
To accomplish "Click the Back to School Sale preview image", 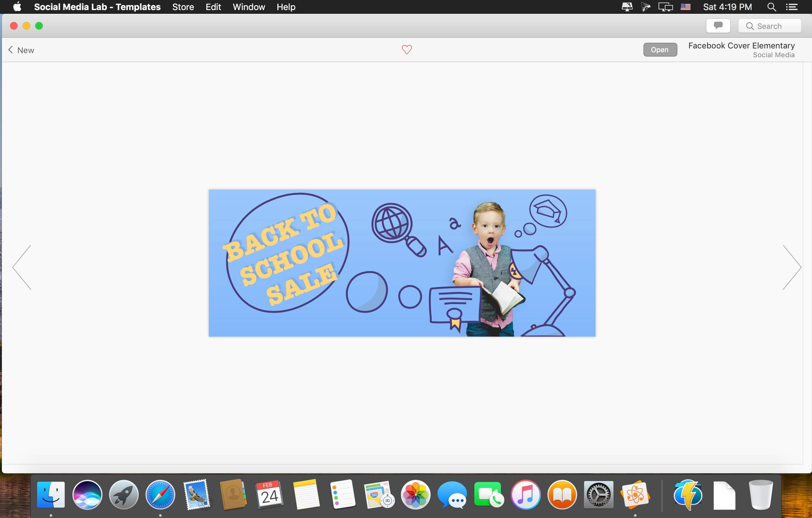I will [402, 263].
